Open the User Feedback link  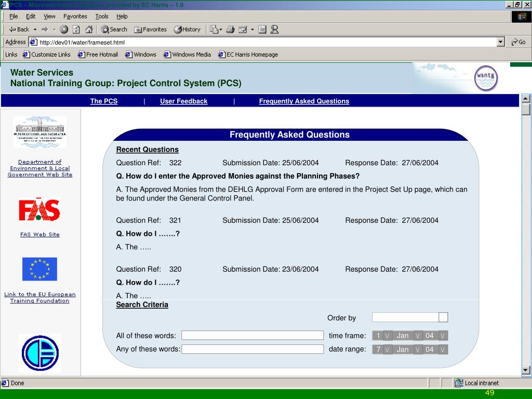pyautogui.click(x=183, y=101)
